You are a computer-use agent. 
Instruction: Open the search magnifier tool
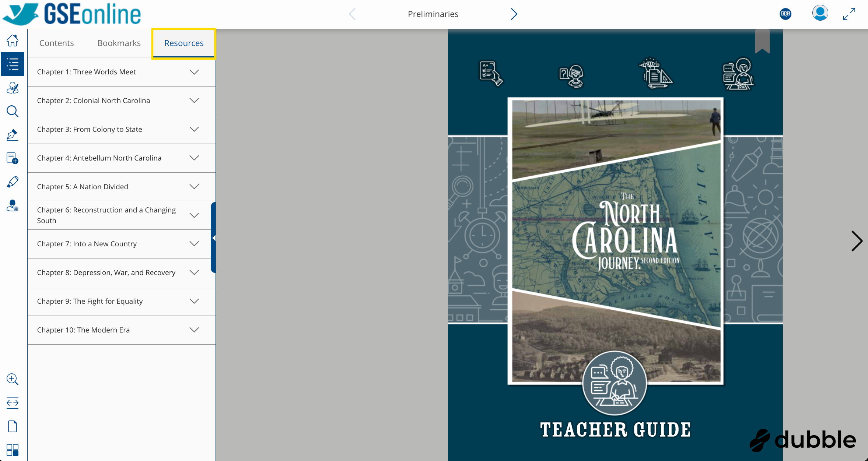13,111
